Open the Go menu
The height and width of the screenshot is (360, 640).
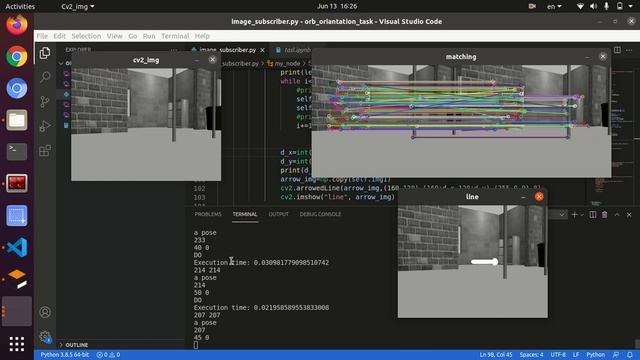click(x=133, y=36)
